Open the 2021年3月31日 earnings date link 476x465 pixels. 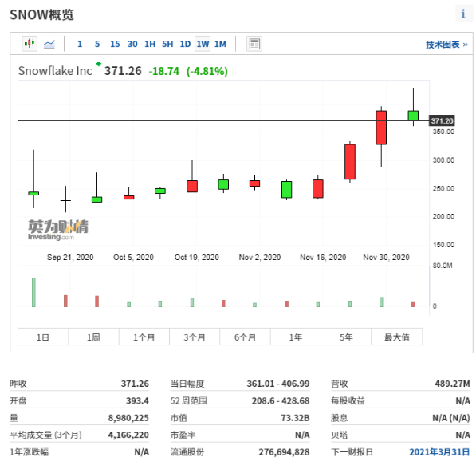point(439,452)
